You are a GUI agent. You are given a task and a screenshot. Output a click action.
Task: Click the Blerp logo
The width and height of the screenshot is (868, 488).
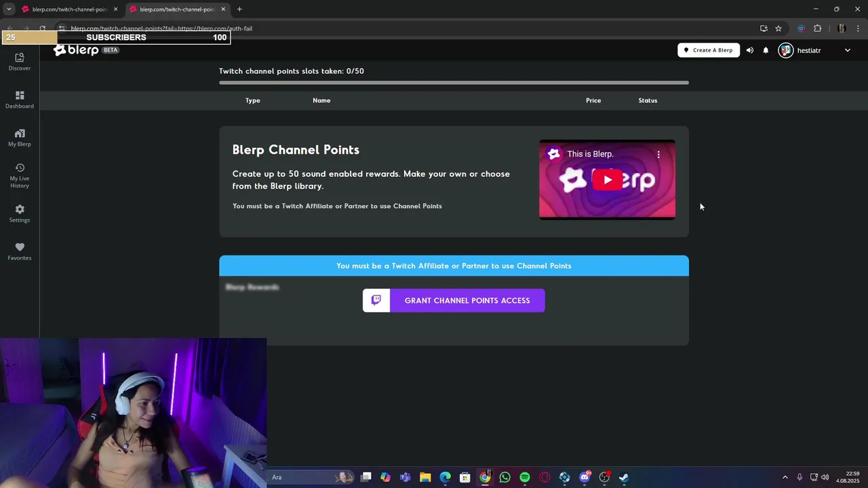[76, 50]
